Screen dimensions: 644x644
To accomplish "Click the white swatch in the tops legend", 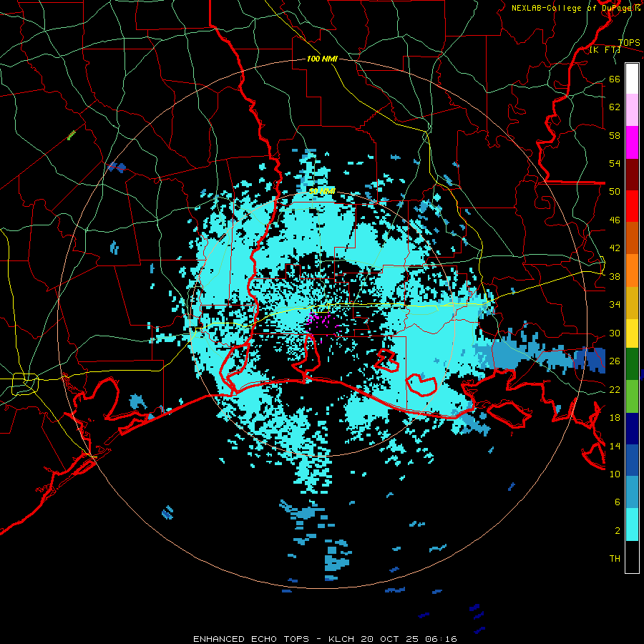I will (x=632, y=79).
